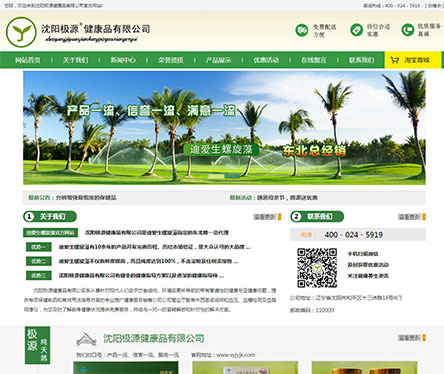Select 优惠活动 in the navigation bar
This screenshot has height=374, width=444.
coord(266,60)
